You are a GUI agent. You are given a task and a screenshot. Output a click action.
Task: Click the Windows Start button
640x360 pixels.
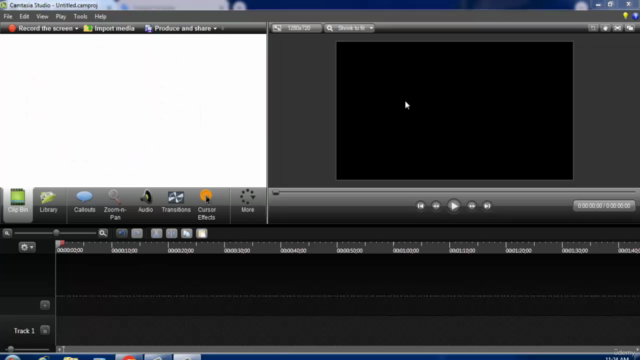click(x=12, y=358)
